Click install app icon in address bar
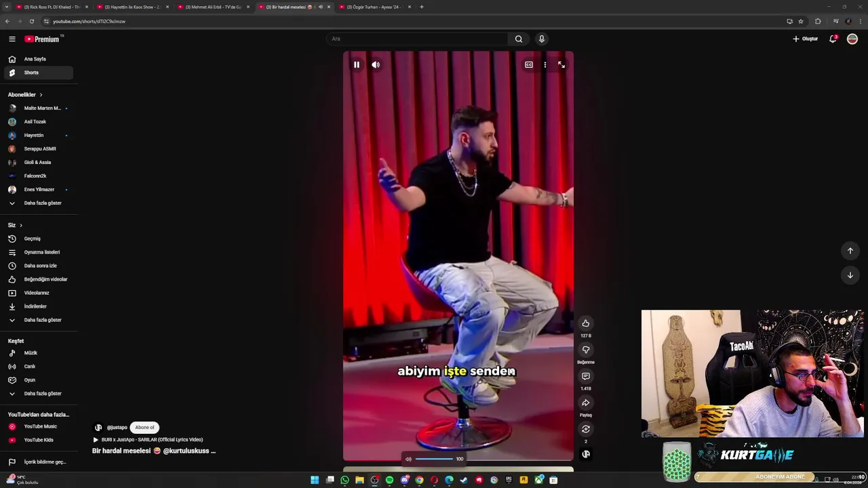Image resolution: width=868 pixels, height=488 pixels. [x=789, y=21]
